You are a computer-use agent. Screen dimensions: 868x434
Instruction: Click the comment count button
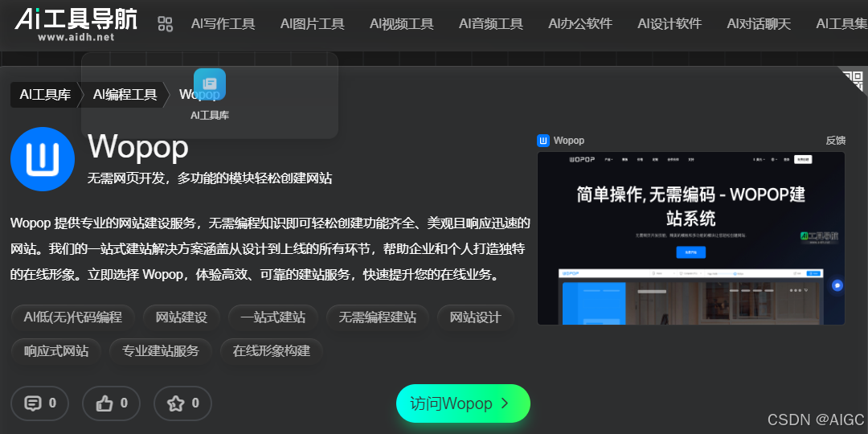point(40,403)
